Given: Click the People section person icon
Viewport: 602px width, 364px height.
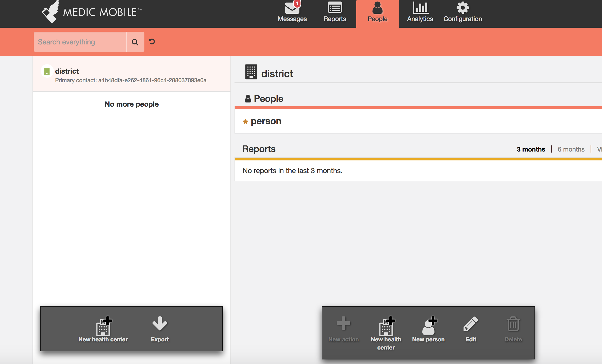Looking at the screenshot, I should [x=248, y=98].
